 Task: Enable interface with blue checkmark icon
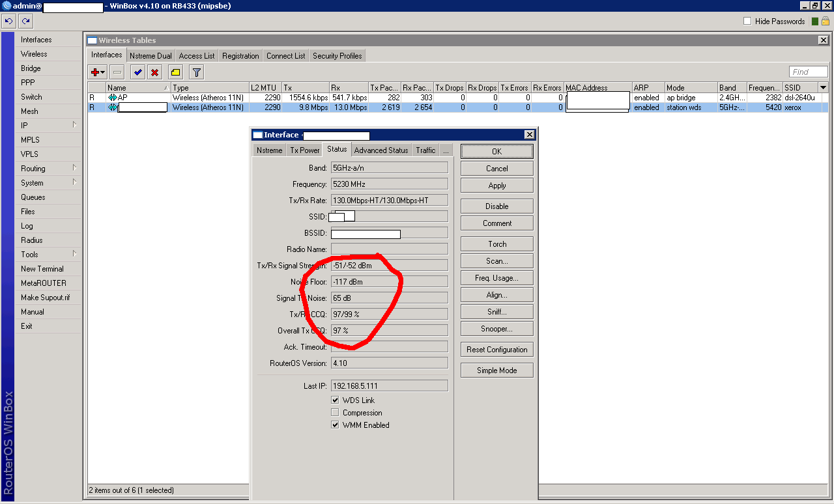point(137,72)
